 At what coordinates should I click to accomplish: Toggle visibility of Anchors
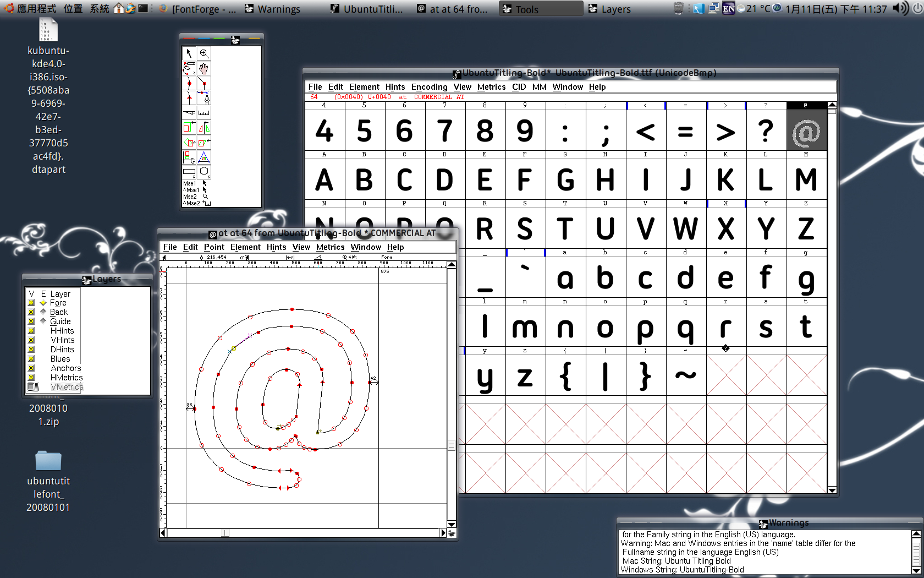31,368
